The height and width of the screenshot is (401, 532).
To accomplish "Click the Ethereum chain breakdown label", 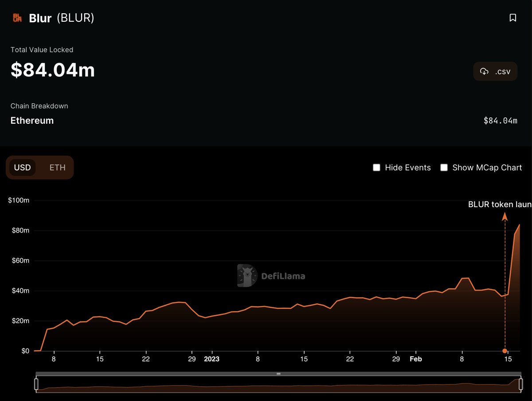I will tap(32, 121).
